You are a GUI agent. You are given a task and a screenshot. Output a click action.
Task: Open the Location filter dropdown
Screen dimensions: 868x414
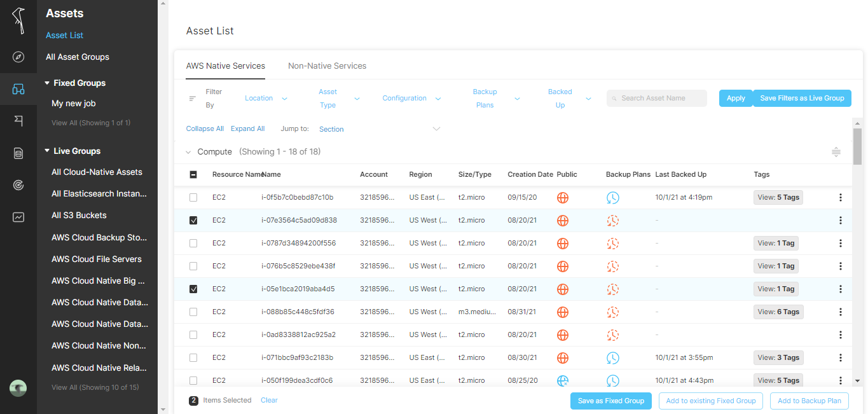click(266, 99)
